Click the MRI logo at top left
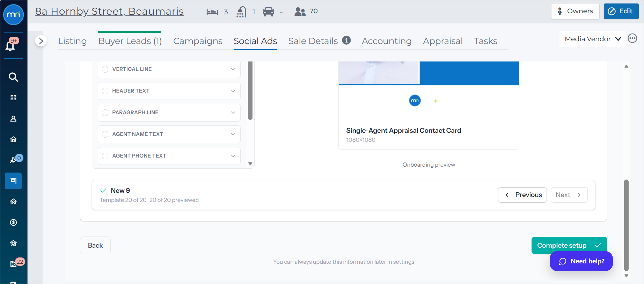 13,15
